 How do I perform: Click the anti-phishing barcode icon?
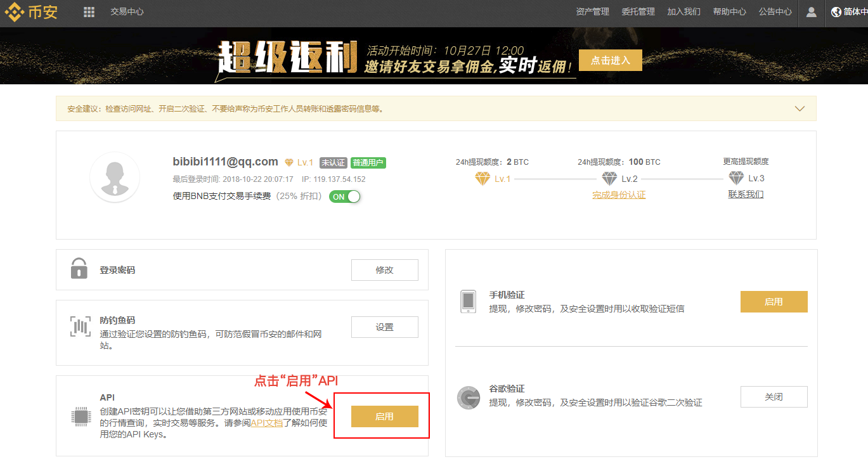(80, 326)
